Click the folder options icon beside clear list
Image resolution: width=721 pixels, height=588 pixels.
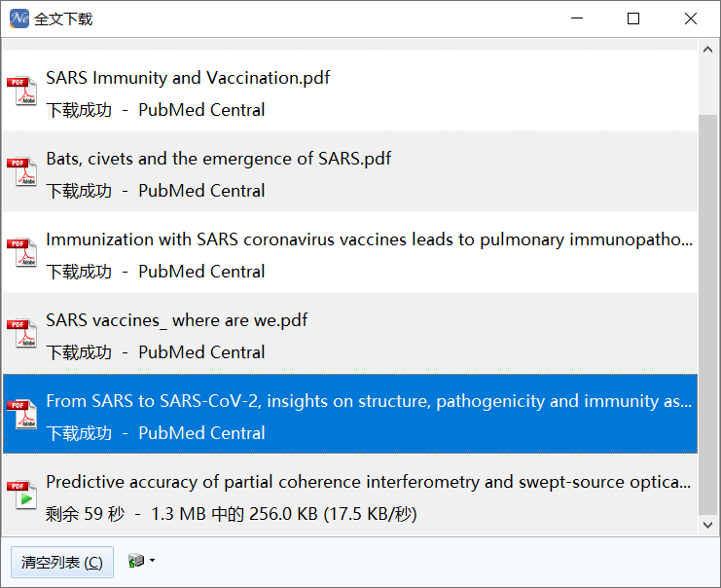point(136,561)
